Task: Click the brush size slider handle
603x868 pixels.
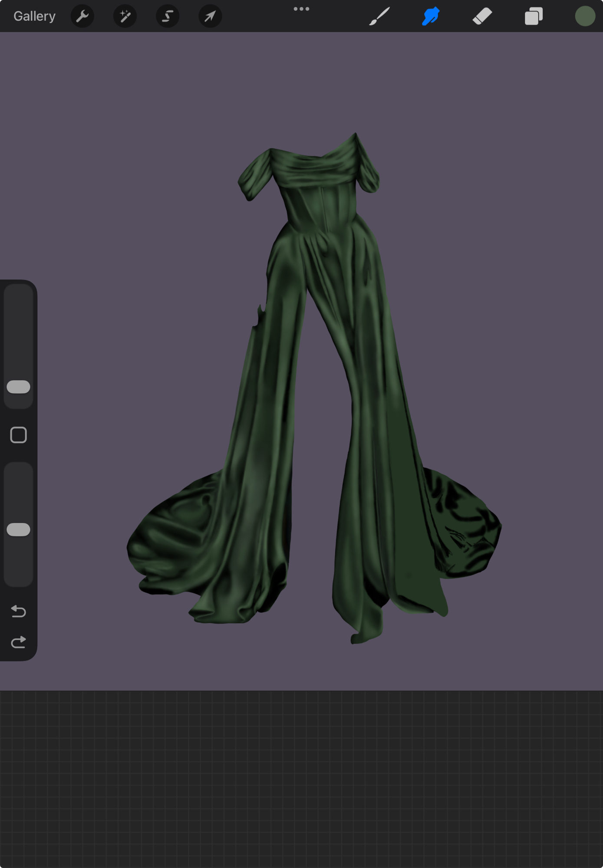Action: tap(18, 387)
